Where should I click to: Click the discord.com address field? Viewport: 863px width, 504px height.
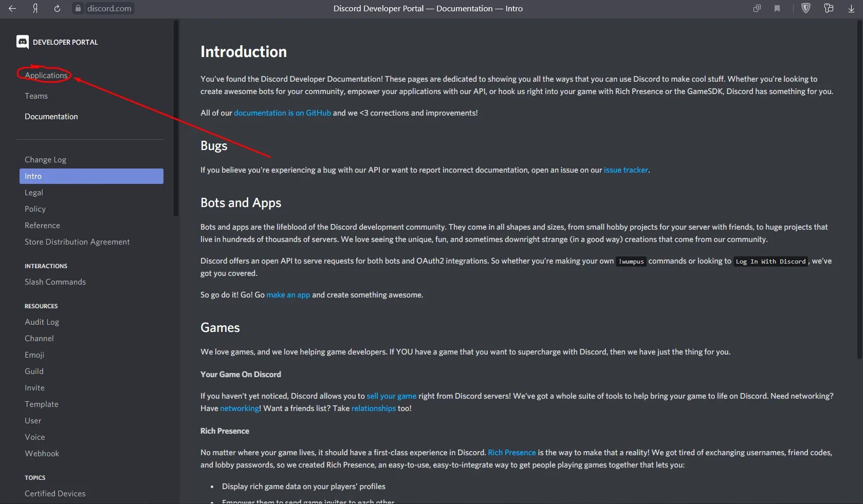click(x=109, y=8)
